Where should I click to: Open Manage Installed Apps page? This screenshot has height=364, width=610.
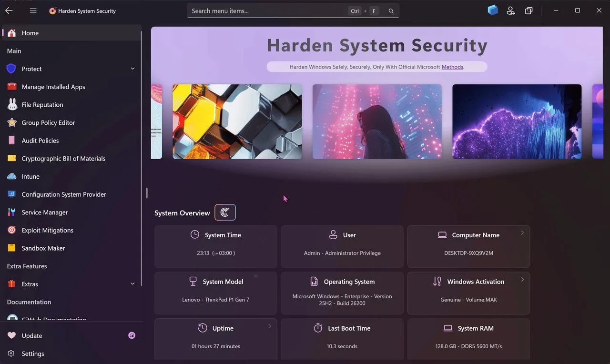tap(53, 87)
